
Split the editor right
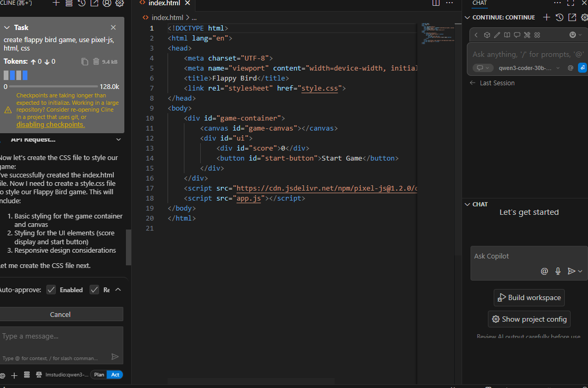click(436, 3)
